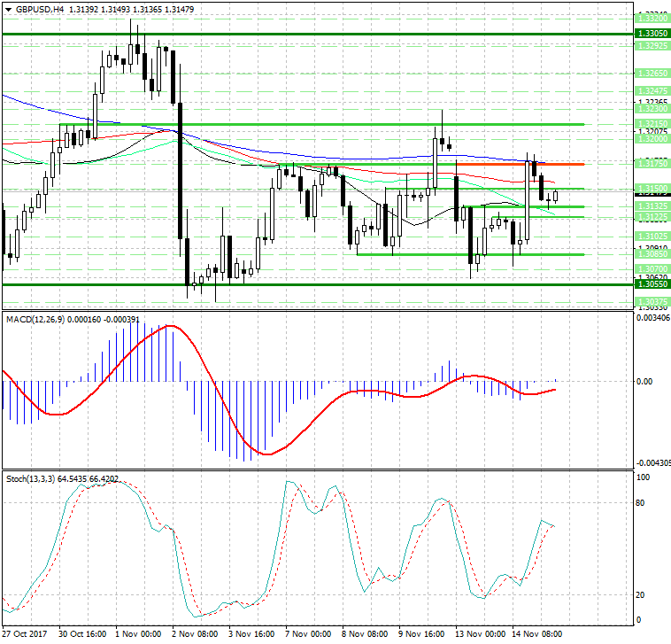Click the large black candle on 2 Nov
The width and height of the screenshot is (671, 644).
[x=181, y=170]
